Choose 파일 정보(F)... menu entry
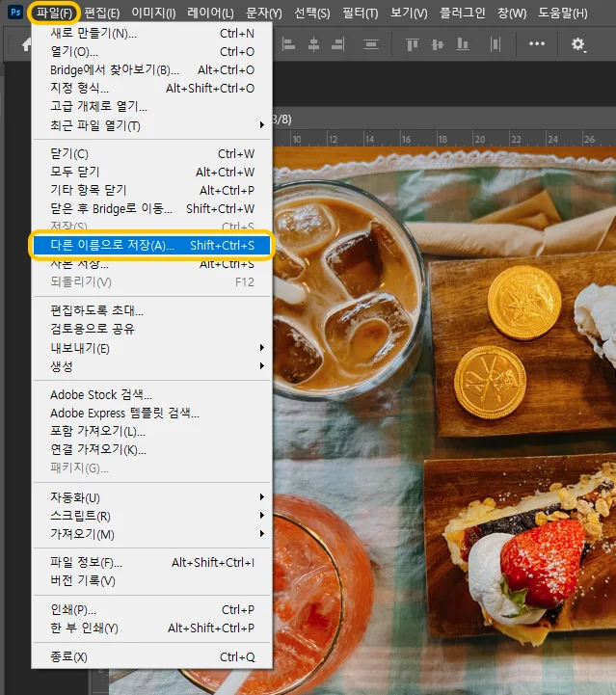The width and height of the screenshot is (616, 695). click(152, 563)
